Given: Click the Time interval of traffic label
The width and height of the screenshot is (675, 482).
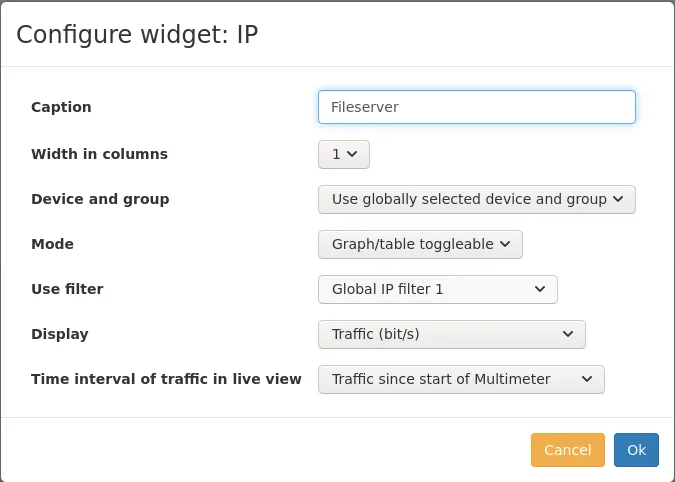Looking at the screenshot, I should [x=166, y=379].
